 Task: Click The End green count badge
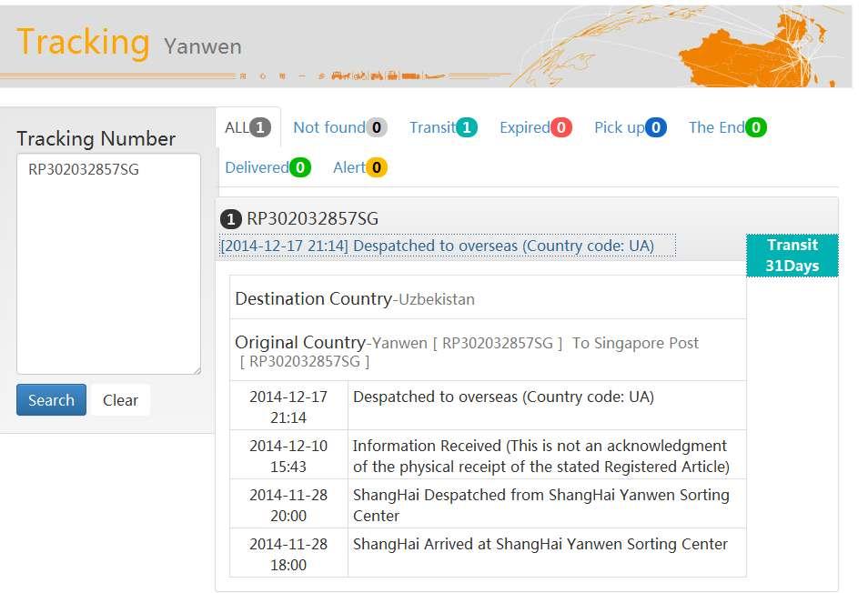pos(756,127)
